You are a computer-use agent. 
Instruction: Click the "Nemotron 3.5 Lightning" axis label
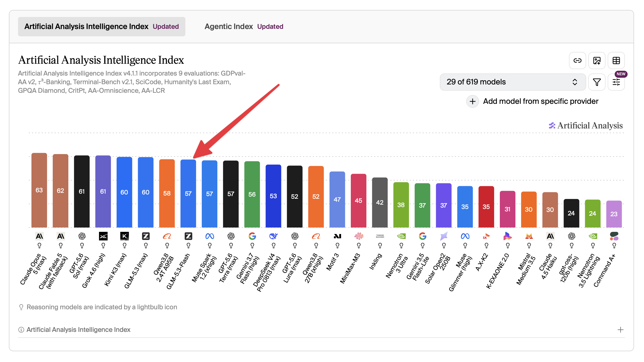589,271
